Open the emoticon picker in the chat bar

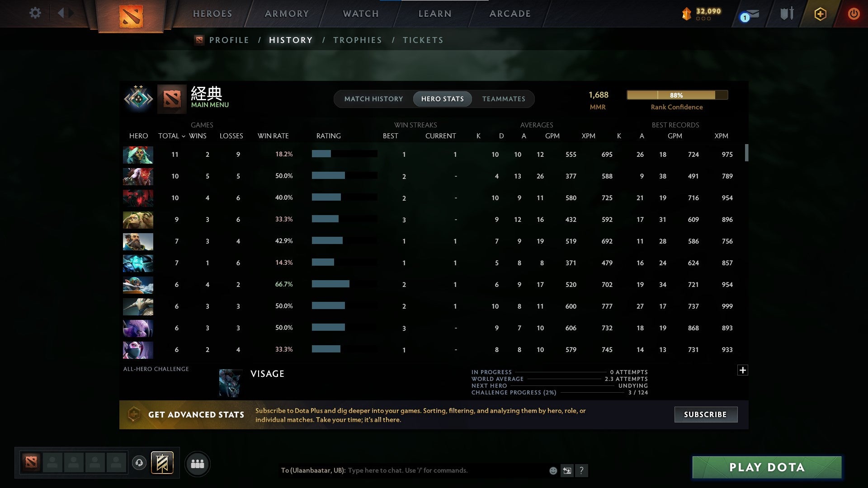click(x=553, y=470)
